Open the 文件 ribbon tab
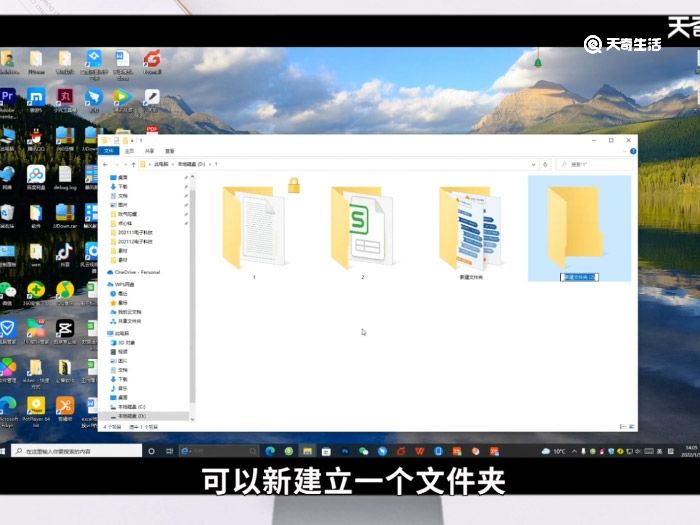The image size is (700, 525). click(x=109, y=151)
